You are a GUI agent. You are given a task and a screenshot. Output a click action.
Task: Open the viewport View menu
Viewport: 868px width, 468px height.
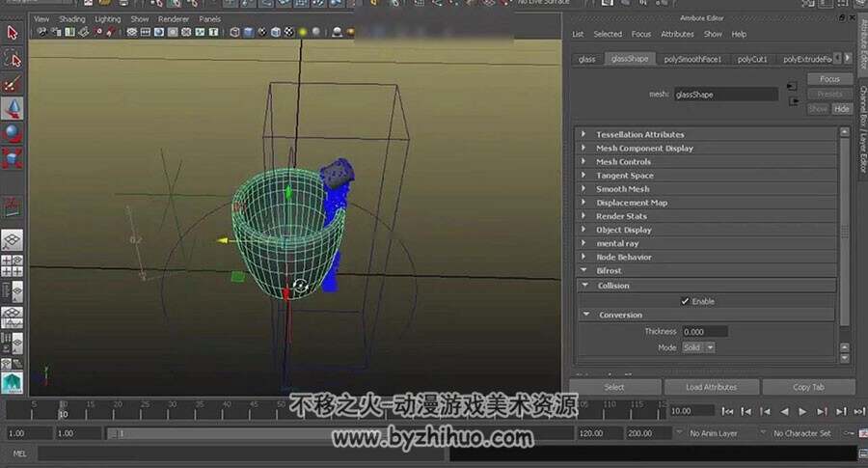(41, 19)
